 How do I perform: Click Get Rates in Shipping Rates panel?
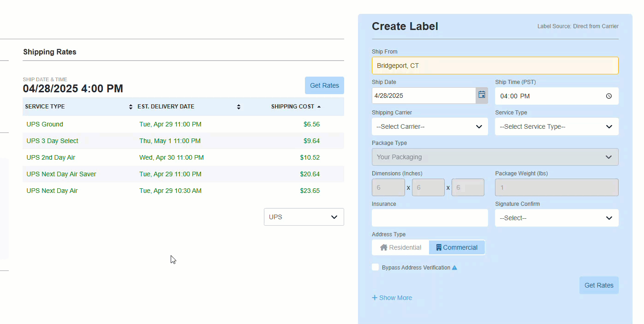click(324, 85)
